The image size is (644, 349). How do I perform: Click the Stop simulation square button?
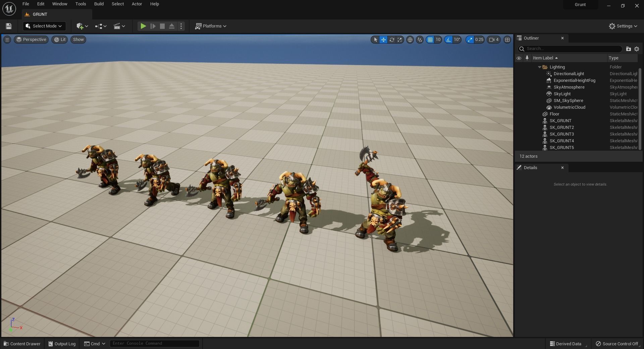point(162,26)
